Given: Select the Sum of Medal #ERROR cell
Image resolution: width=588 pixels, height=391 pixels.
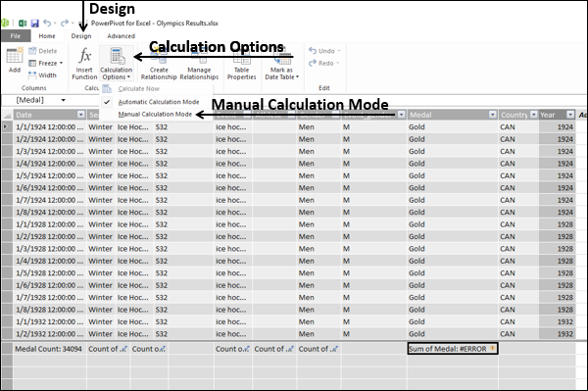Looking at the screenshot, I should [453, 349].
